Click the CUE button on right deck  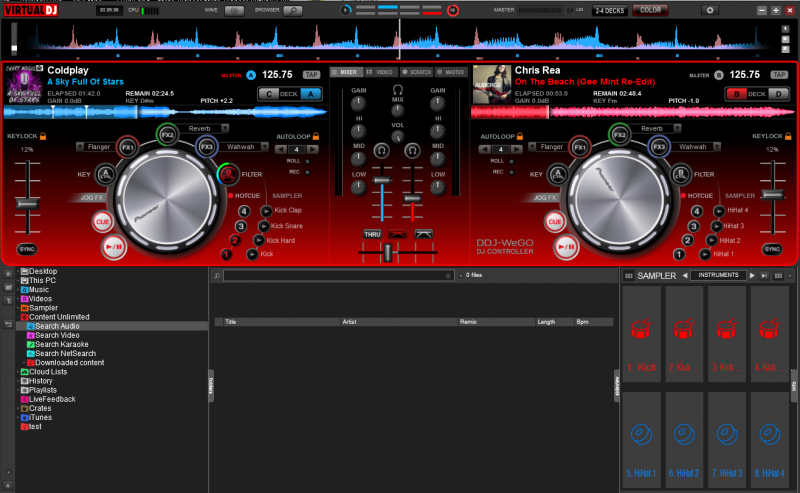pos(555,221)
